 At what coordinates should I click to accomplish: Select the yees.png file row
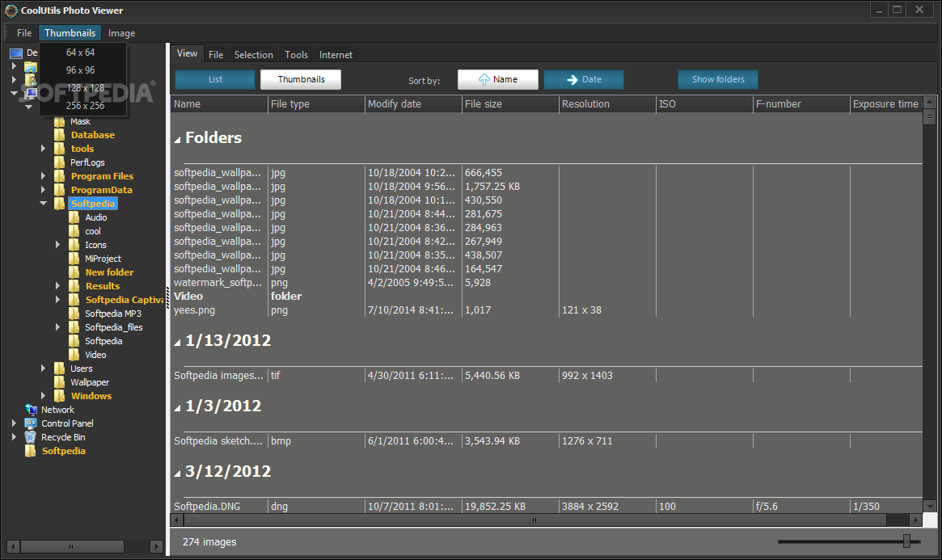pos(547,310)
